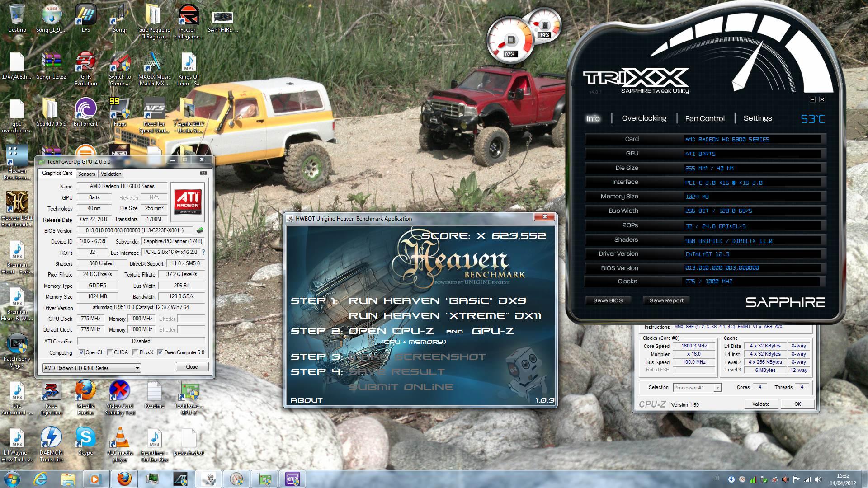Switch to Validation tab in GPU-Z
This screenshot has width=868, height=488.
click(x=111, y=174)
